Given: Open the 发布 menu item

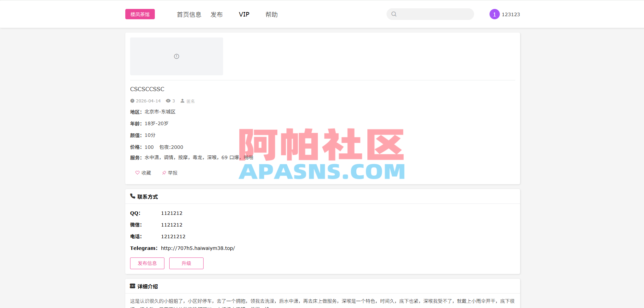Looking at the screenshot, I should [x=217, y=14].
